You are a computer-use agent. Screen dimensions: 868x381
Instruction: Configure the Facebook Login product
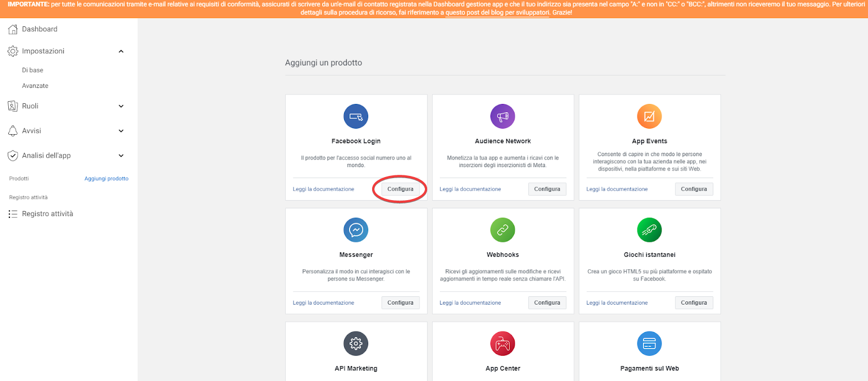[400, 189]
